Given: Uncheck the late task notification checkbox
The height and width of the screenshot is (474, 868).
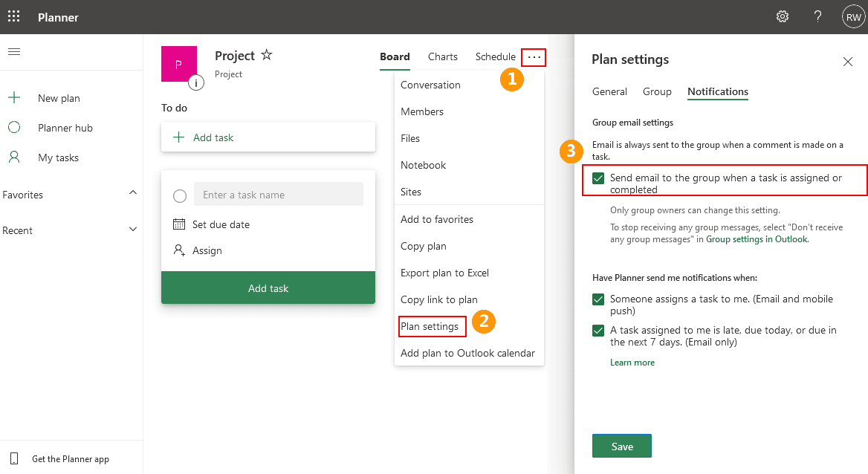Looking at the screenshot, I should tap(598, 331).
